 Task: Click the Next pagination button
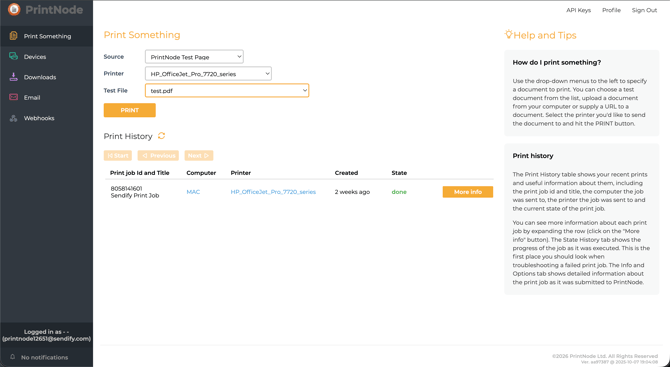(x=199, y=156)
